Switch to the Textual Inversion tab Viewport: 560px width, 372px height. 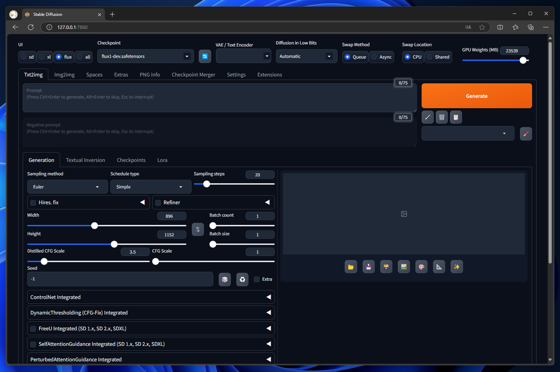[85, 160]
